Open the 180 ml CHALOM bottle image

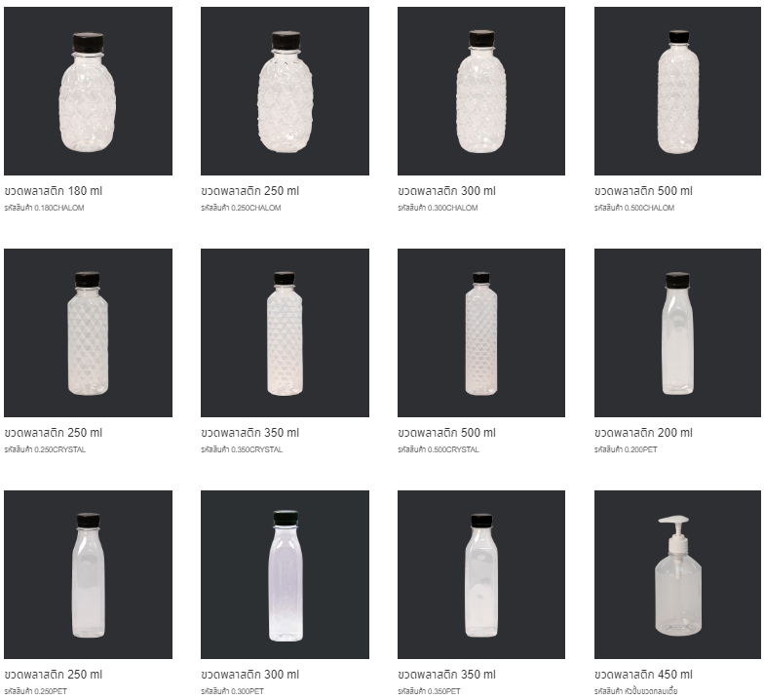(88, 92)
